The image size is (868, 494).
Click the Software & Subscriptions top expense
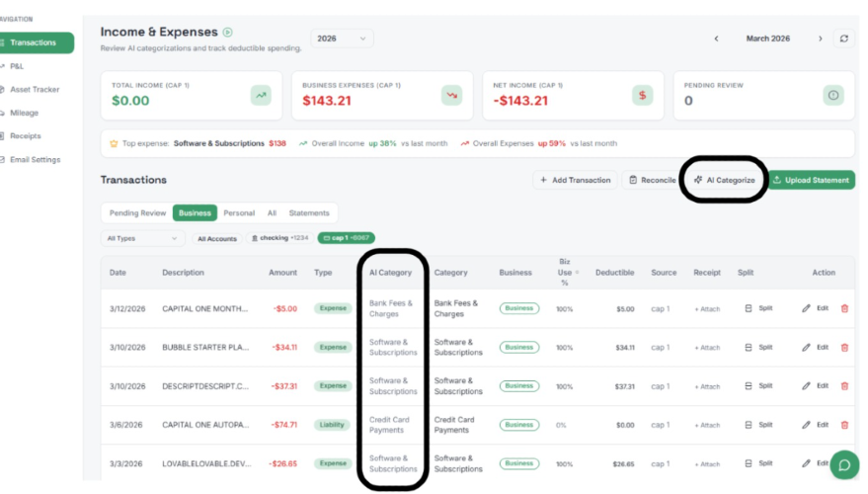[x=218, y=143]
